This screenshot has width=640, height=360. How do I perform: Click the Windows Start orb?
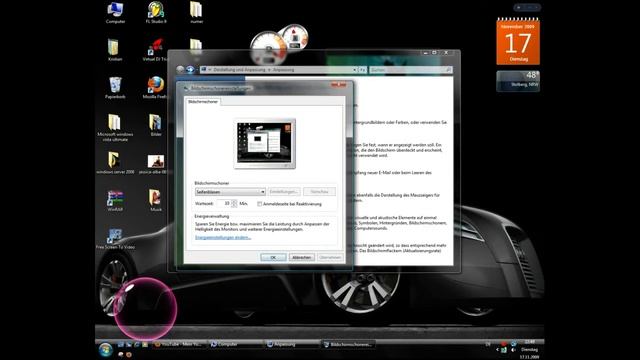tap(106, 350)
